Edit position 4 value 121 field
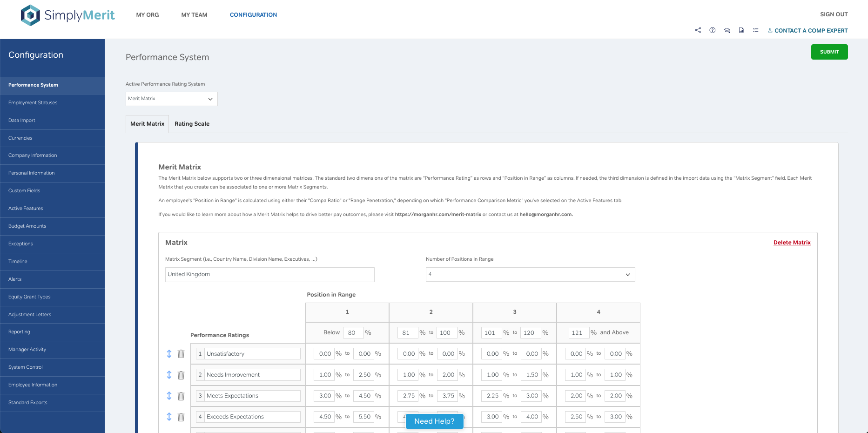 579,333
